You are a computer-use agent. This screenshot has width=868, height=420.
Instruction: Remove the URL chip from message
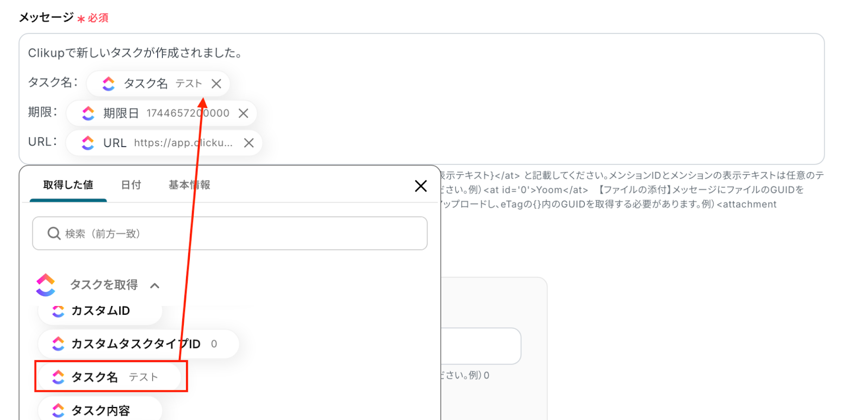coord(249,143)
